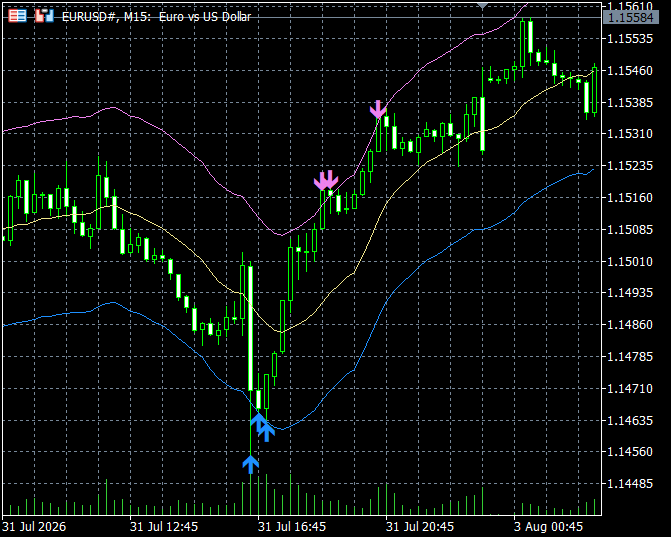Click the 1.14935 price axis label

630,293
